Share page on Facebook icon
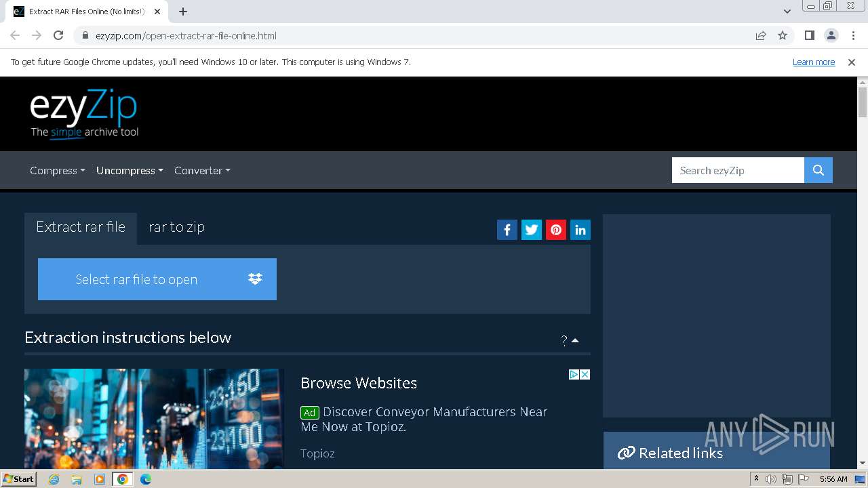 [507, 230]
